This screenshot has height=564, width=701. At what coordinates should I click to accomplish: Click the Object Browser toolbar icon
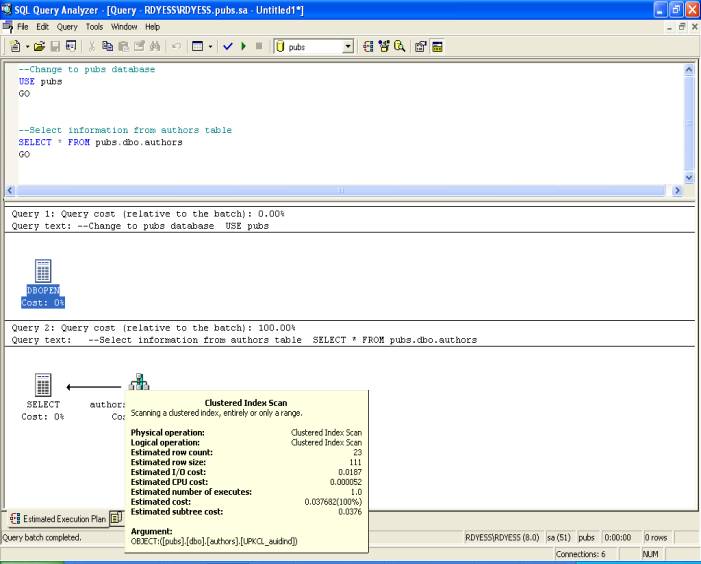(x=385, y=46)
